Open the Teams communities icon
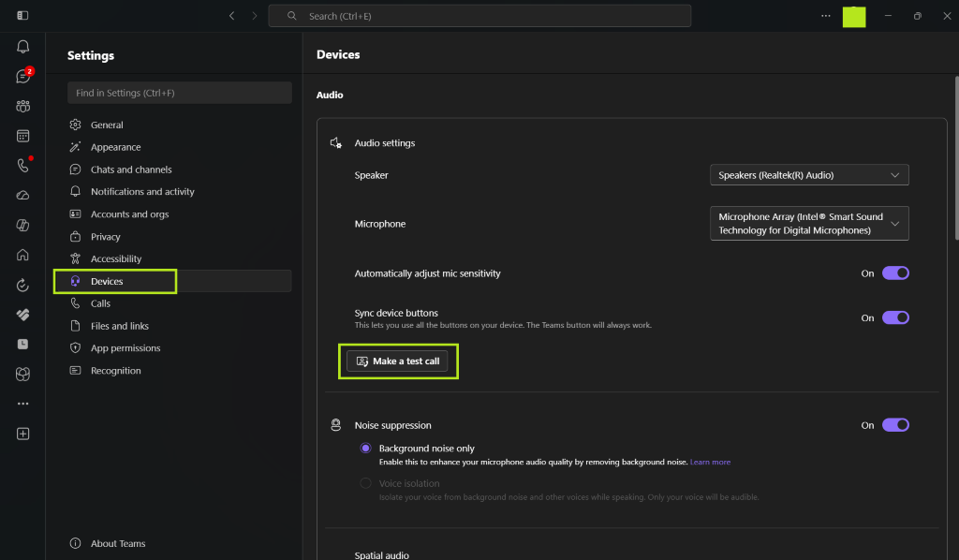The height and width of the screenshot is (560, 959). 22,106
